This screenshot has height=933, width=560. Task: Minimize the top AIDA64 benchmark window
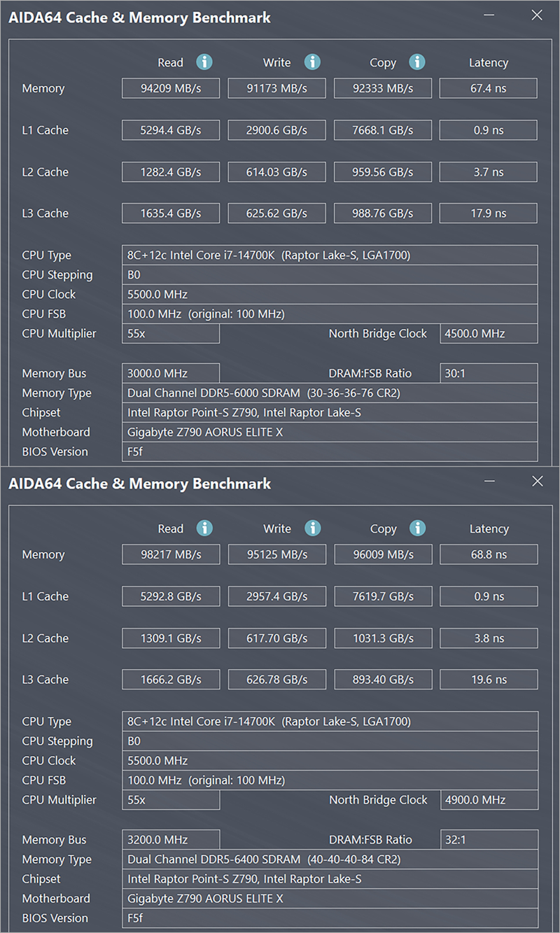tap(490, 15)
